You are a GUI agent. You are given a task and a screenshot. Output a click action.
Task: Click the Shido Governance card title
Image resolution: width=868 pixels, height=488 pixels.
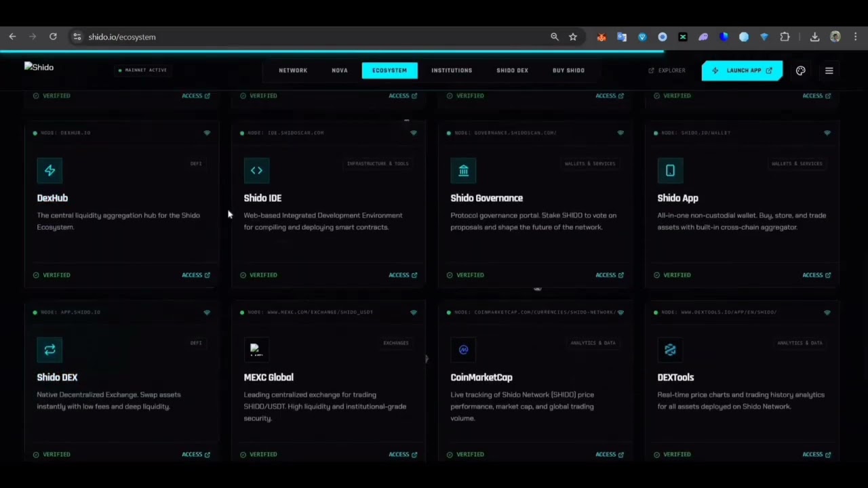point(487,198)
